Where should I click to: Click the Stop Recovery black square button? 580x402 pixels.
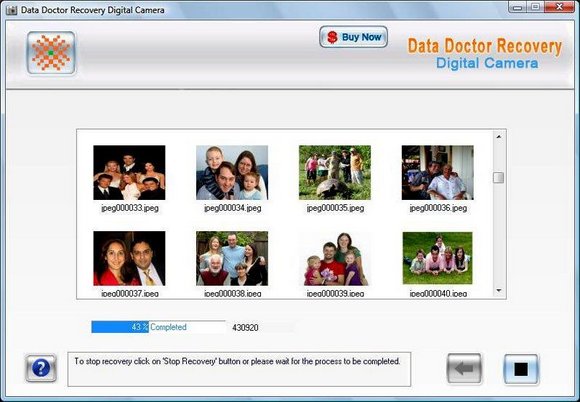coord(521,369)
